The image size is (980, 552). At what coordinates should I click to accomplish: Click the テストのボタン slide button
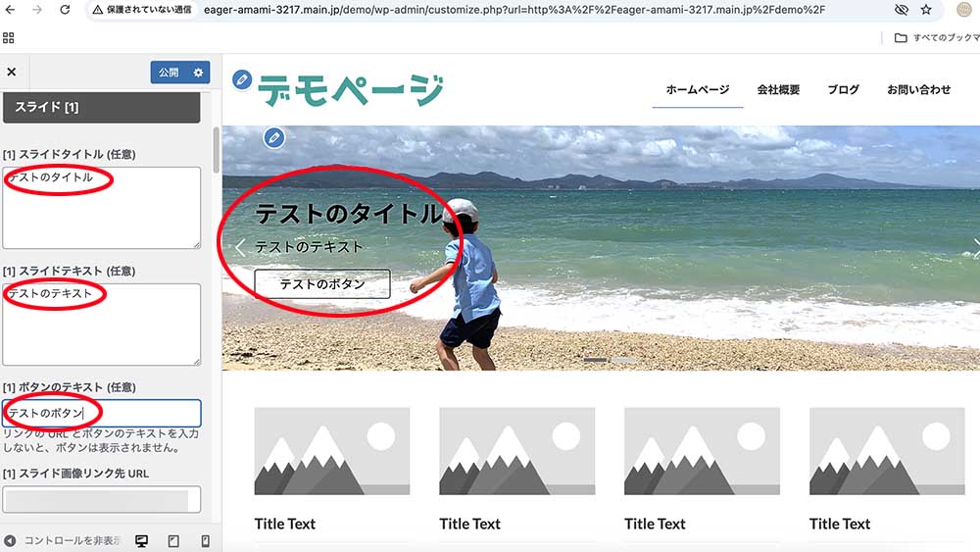click(x=322, y=283)
